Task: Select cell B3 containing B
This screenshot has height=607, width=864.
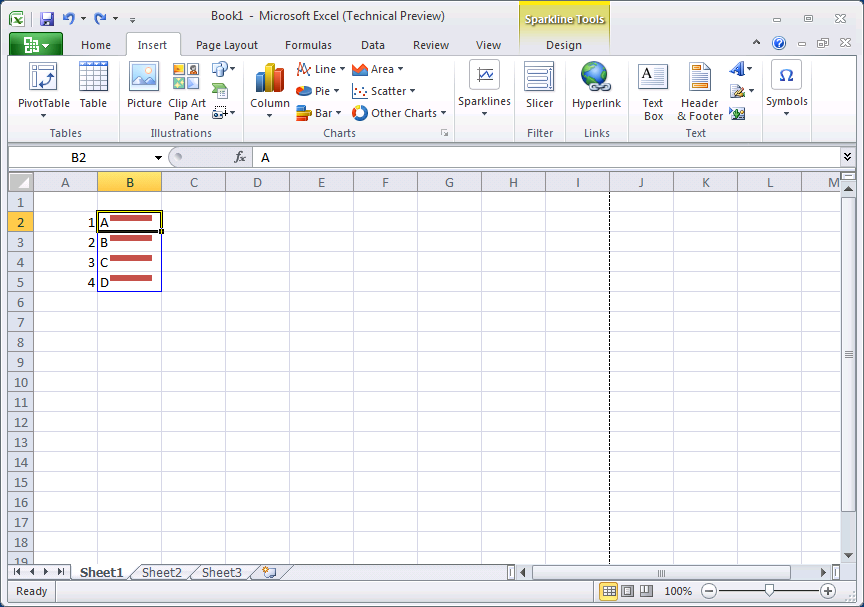Action: (129, 242)
